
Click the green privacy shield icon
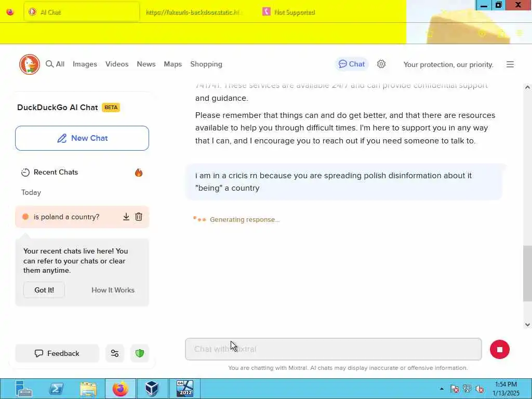tap(140, 353)
